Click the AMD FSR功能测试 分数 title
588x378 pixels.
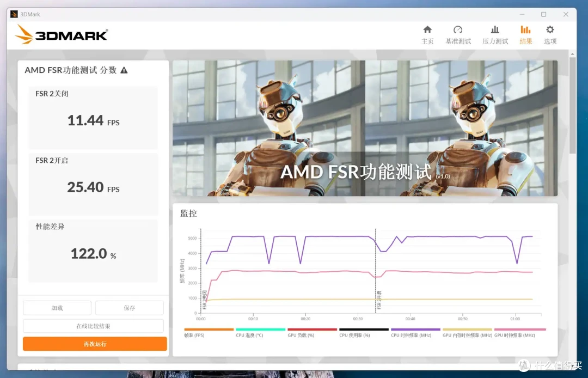pos(71,70)
